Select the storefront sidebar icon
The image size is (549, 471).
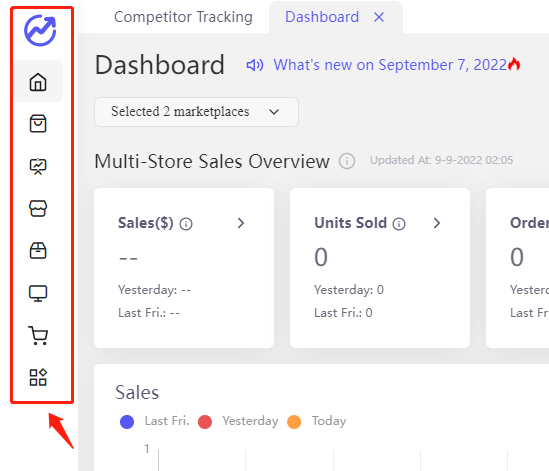point(38,208)
